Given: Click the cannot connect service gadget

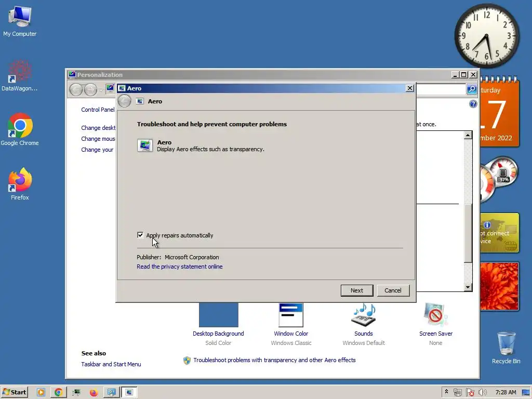Looking at the screenshot, I should click(499, 233).
